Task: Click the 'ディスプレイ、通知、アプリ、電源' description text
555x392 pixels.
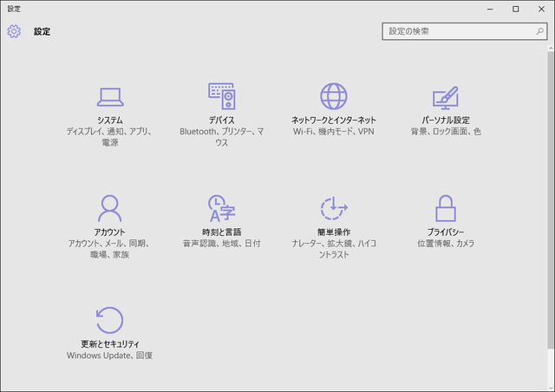Action: coord(110,137)
